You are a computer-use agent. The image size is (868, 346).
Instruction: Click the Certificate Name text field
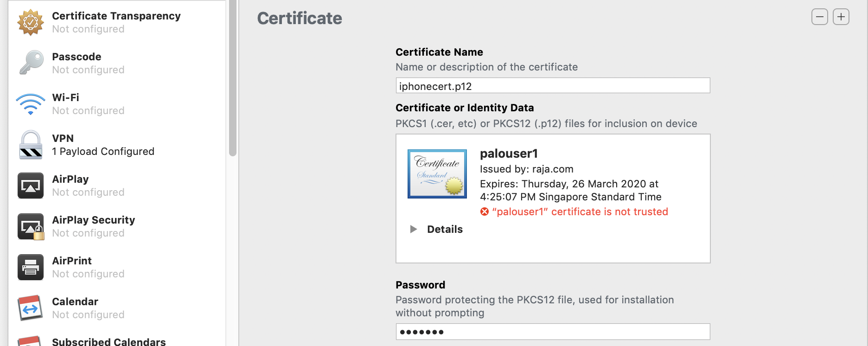click(x=553, y=86)
